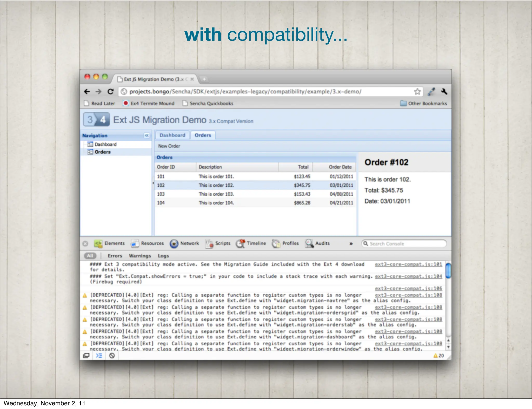The image size is (532, 409).
Task: Collapse the Navigation panel
Action: (147, 135)
